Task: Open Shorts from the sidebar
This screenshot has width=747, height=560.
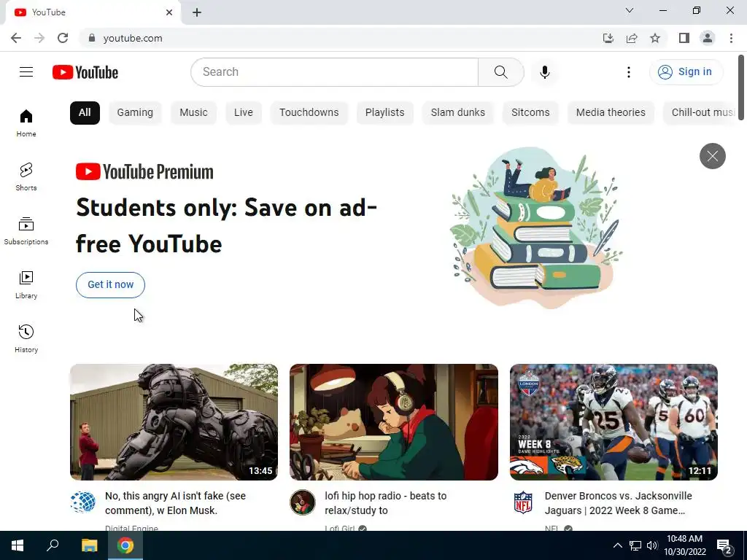Action: click(26, 177)
